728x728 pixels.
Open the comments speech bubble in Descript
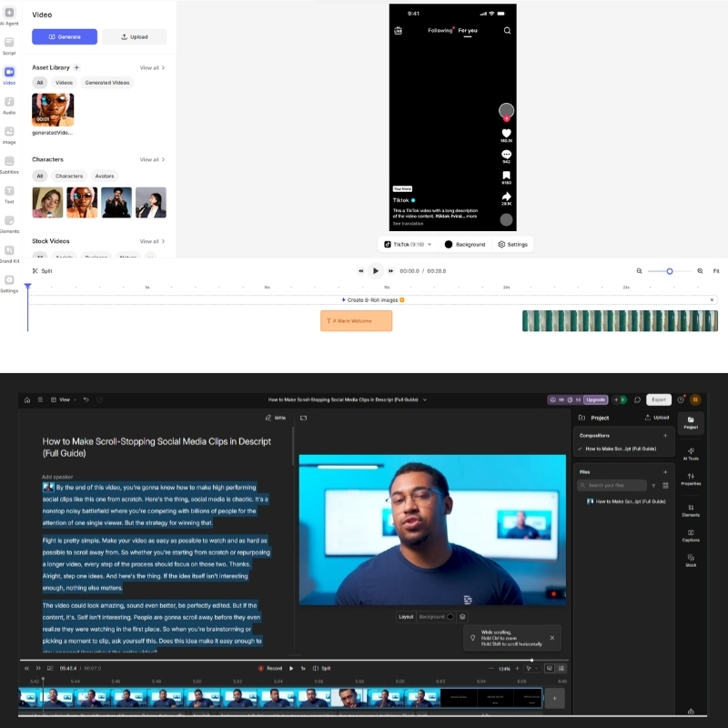(638, 399)
